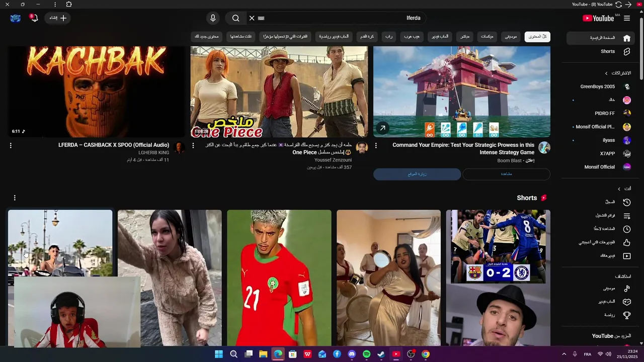Open X7APP subscription channel
Viewport: 644px width, 362px height.
coord(602,153)
